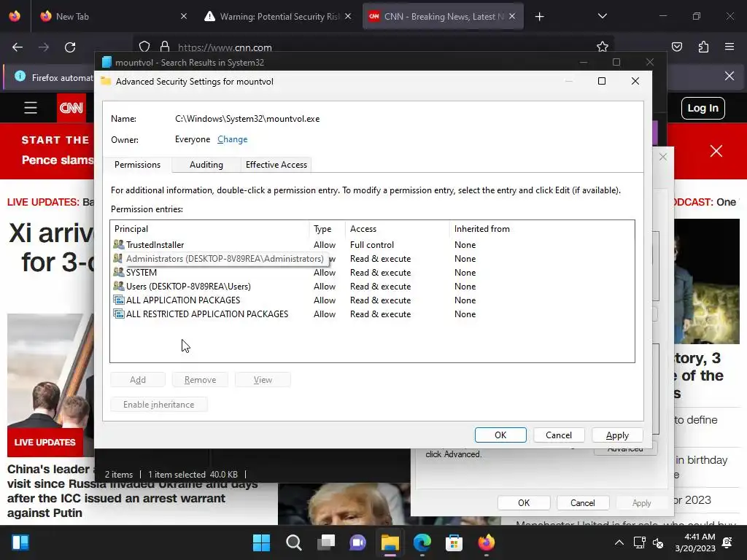Open CNN hamburger menu
This screenshot has width=747, height=560.
click(x=31, y=108)
